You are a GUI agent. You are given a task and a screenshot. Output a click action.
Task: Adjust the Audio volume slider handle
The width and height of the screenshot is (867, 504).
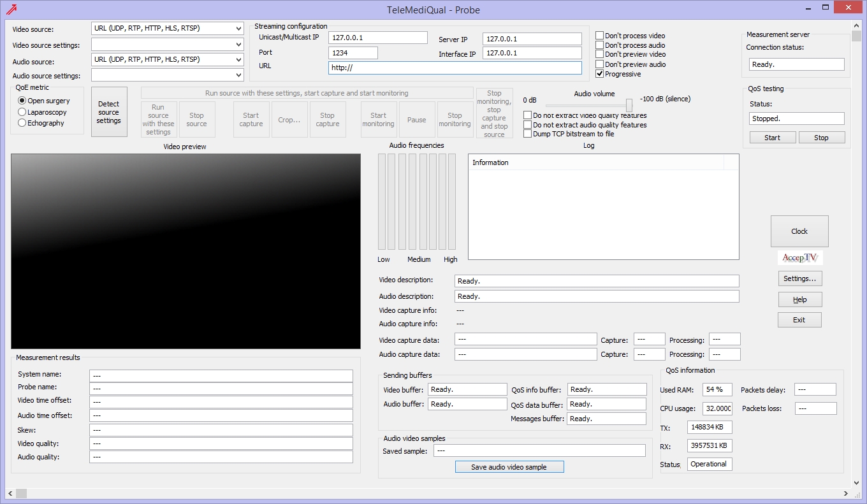coord(629,105)
